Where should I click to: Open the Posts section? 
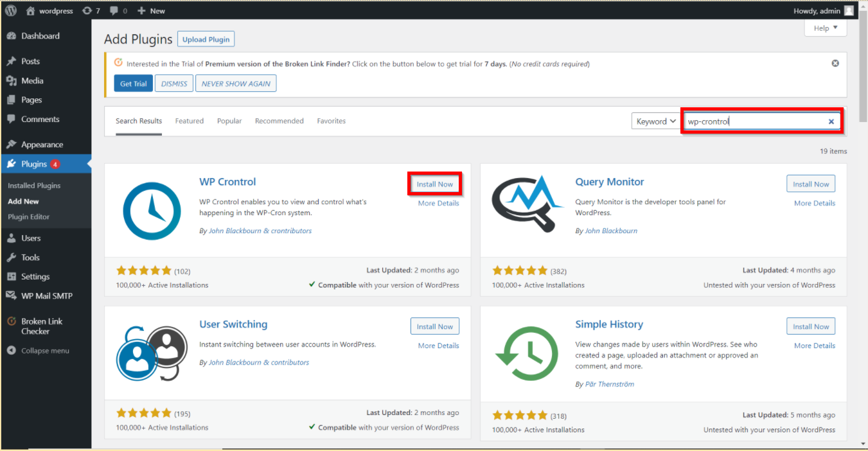tap(46, 61)
